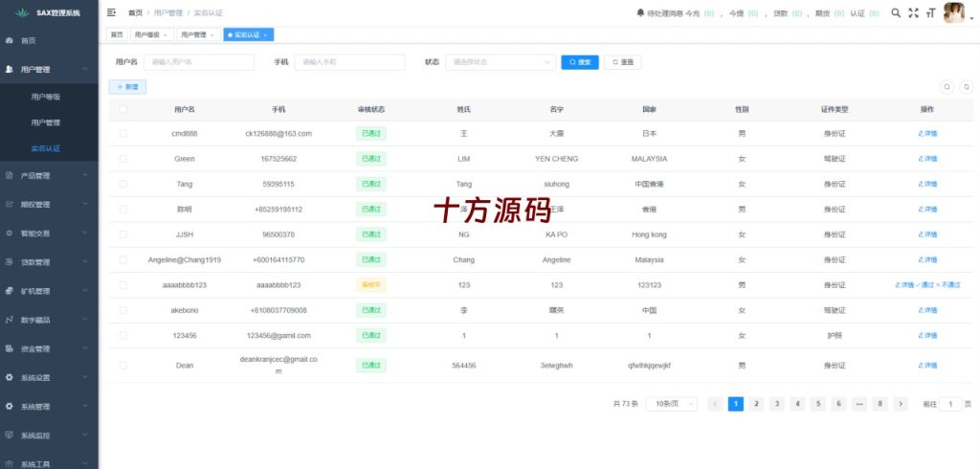
Task: Click the 贷款管理 icon in sidebar
Action: coord(10,262)
